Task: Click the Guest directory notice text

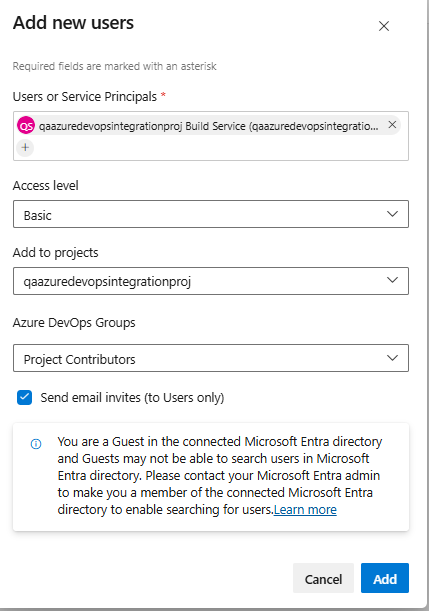Action: 220,475
